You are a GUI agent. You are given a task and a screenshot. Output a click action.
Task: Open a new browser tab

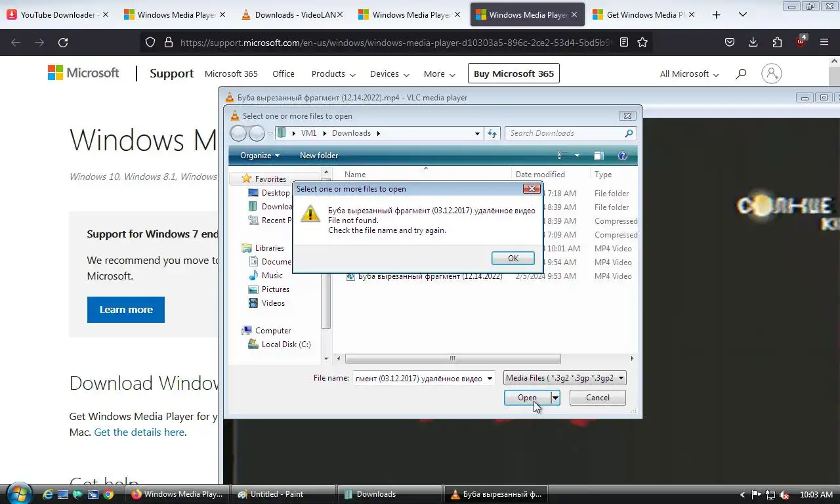coord(717,14)
